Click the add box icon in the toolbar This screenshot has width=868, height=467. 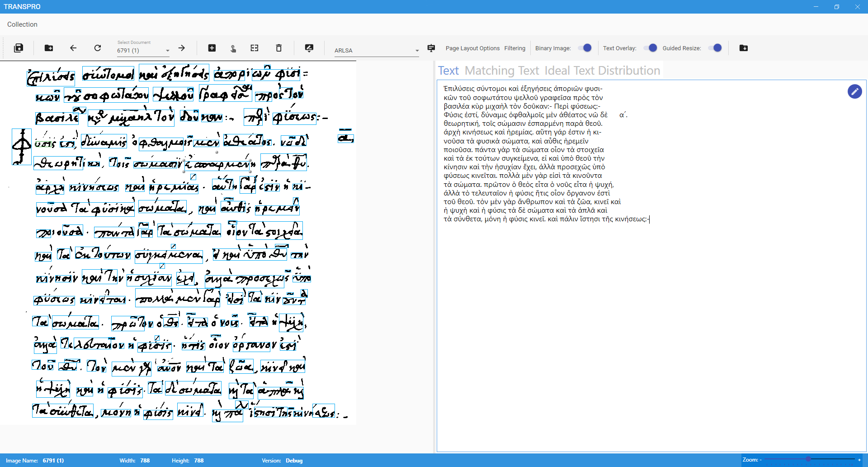tap(212, 48)
